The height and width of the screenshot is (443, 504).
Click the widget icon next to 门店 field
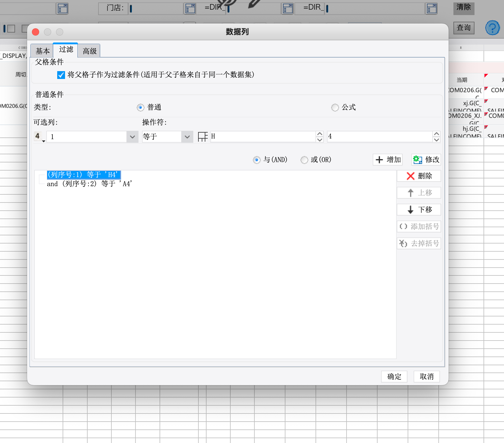(x=190, y=8)
